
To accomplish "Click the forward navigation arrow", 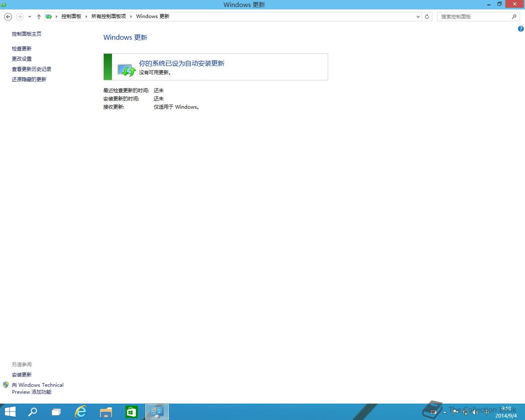I will pos(20,16).
